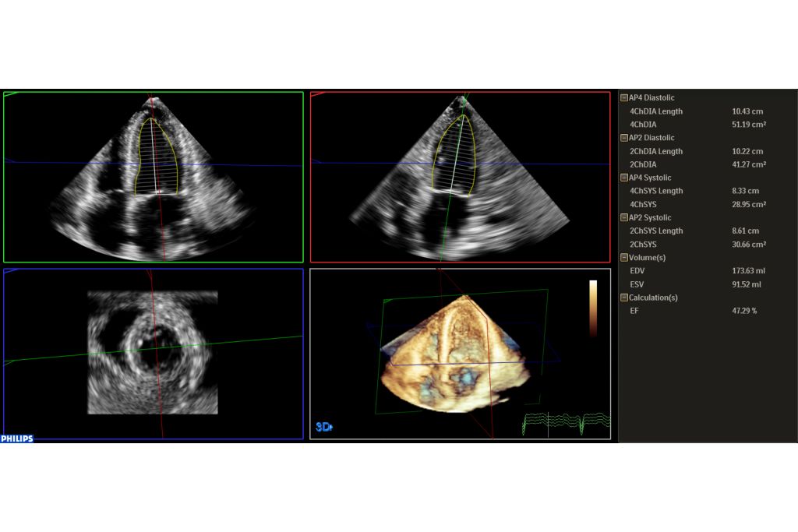The image size is (798, 532).
Task: Click the ECG waveform trace
Action: 565,422
